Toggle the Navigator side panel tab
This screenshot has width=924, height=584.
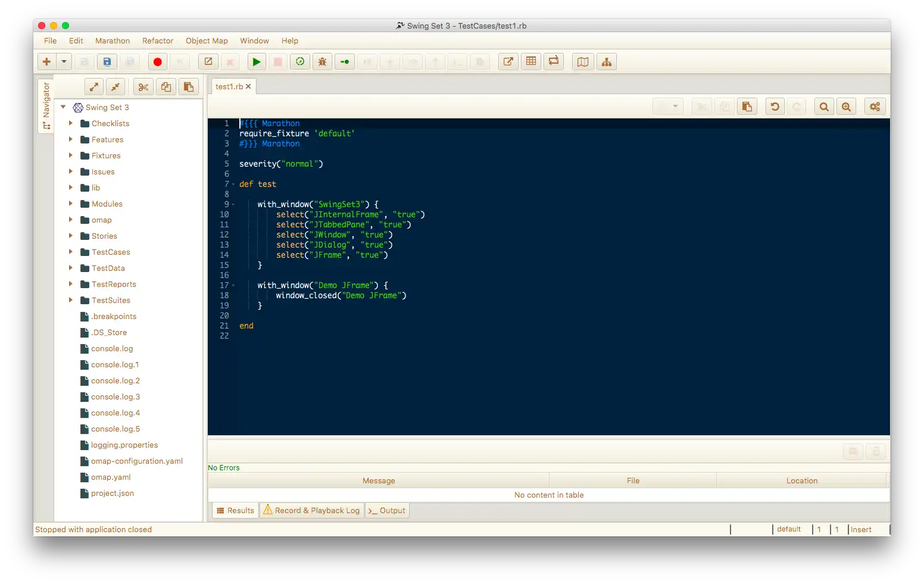[x=46, y=106]
